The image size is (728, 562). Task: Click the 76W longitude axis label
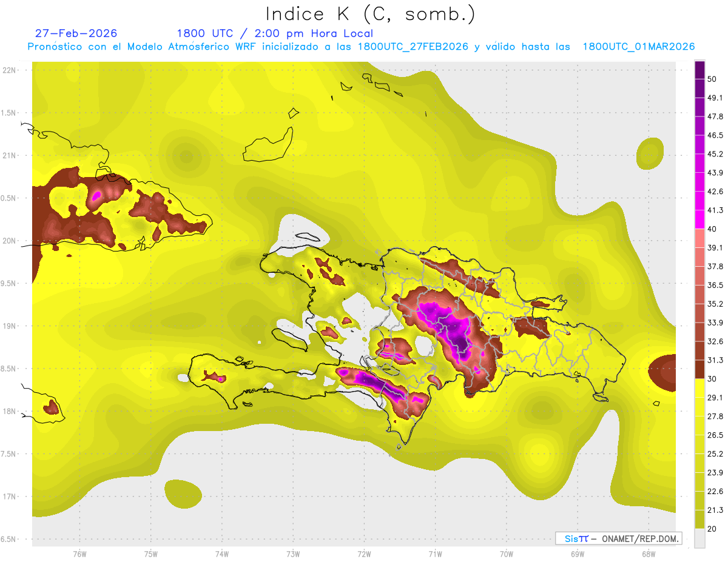(x=79, y=554)
